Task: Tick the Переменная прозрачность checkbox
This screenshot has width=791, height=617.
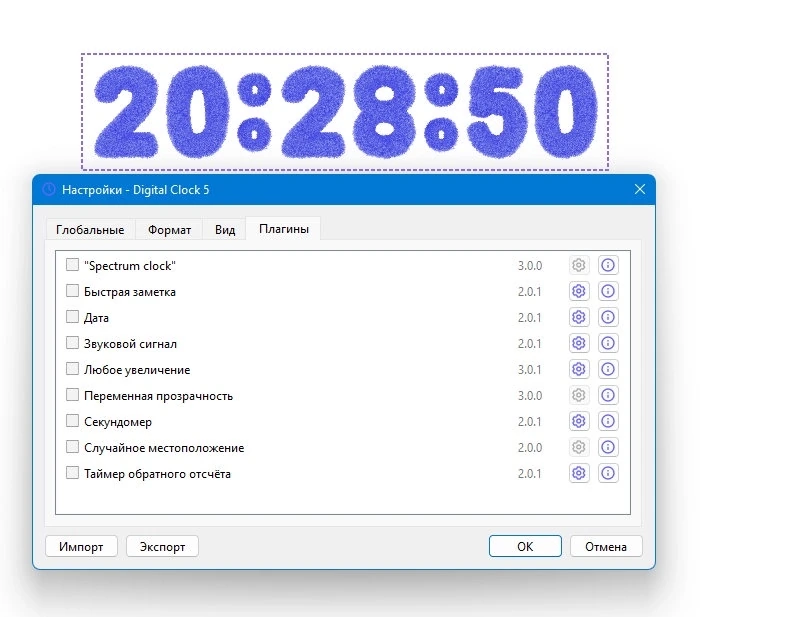Action: point(72,395)
